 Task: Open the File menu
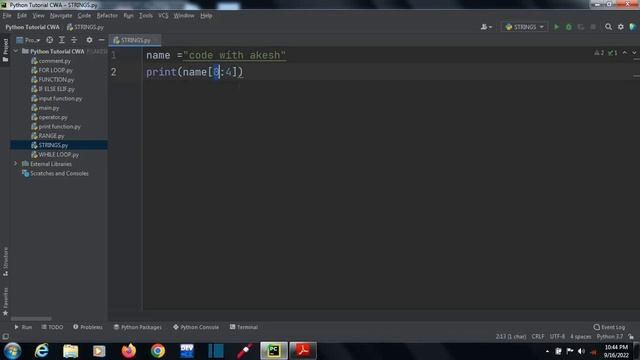click(7, 16)
